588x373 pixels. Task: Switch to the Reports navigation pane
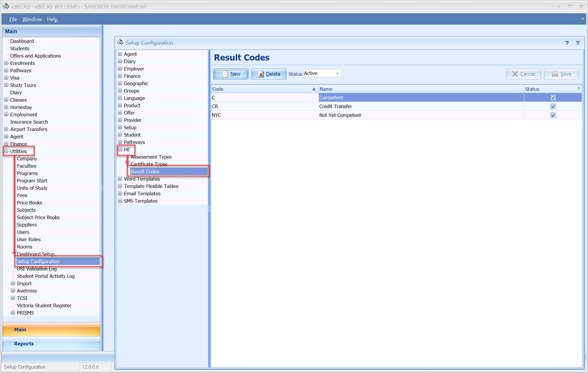coord(24,344)
